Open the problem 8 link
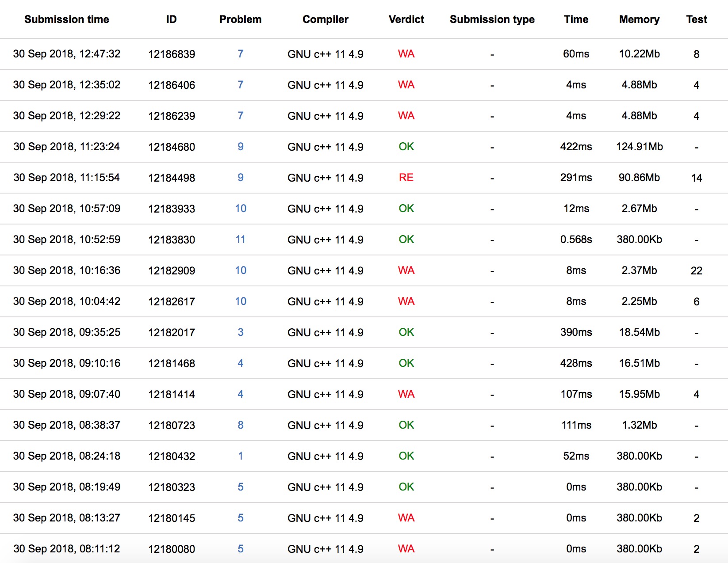 [240, 425]
